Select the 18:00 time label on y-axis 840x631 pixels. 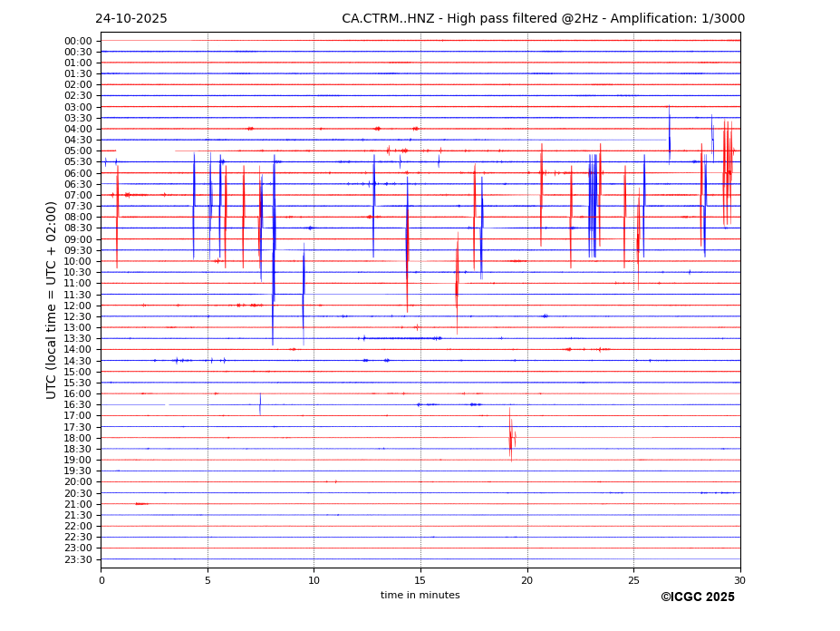point(77,438)
